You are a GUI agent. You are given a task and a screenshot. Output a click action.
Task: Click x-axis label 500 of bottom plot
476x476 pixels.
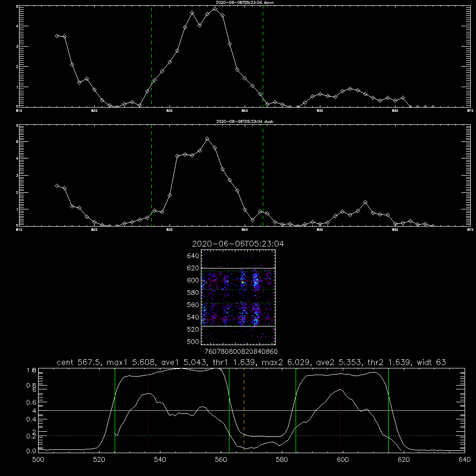[38, 460]
